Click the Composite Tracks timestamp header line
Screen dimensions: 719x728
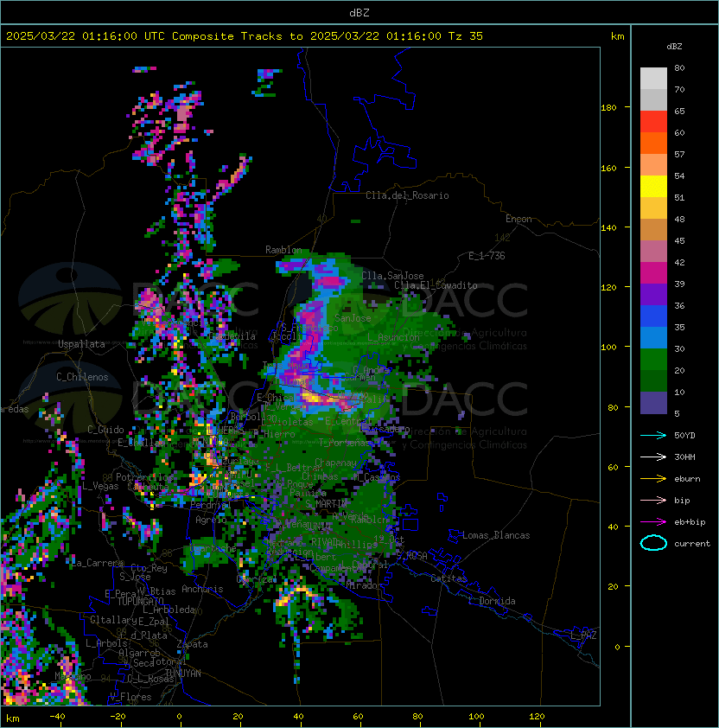tap(245, 36)
